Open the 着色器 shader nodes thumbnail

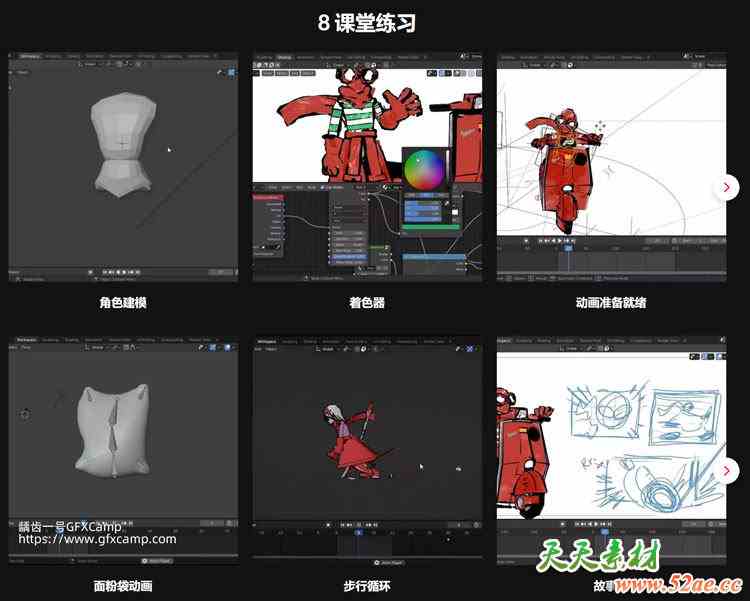pos(367,167)
